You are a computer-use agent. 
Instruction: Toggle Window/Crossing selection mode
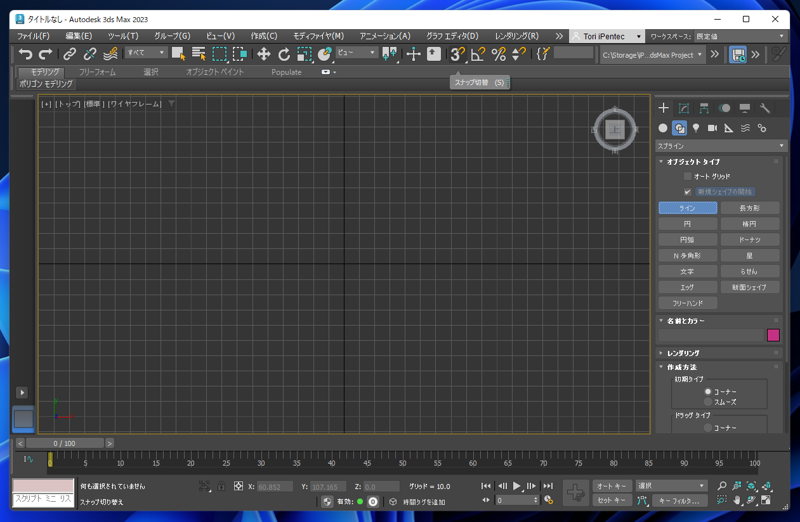[x=240, y=54]
